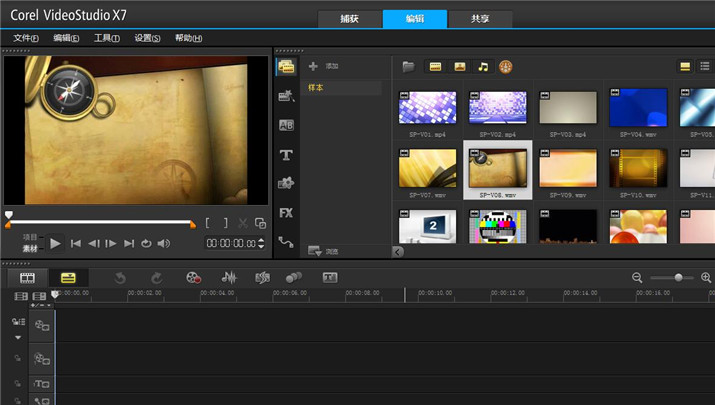Image resolution: width=715 pixels, height=405 pixels.
Task: Open the Media library panel icon
Action: (286, 67)
